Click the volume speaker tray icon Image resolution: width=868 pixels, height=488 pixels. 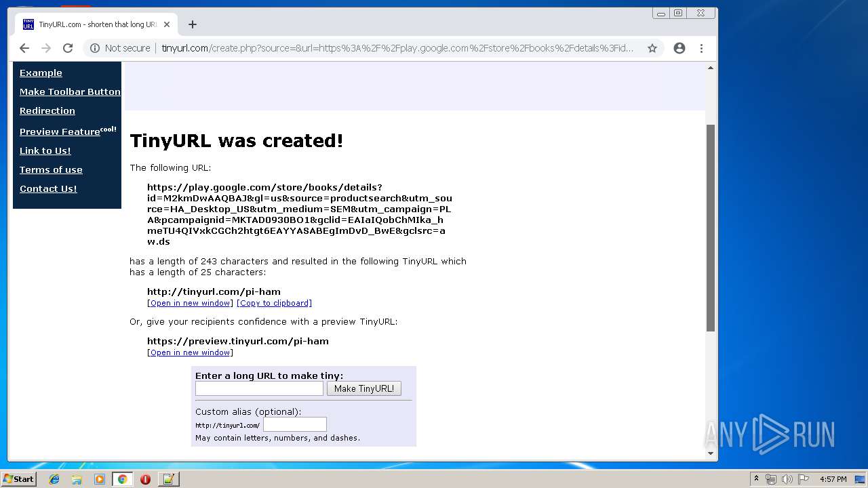coord(787,479)
